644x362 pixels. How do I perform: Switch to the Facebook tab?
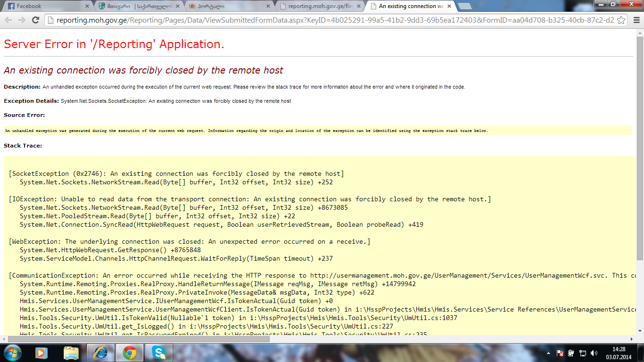click(x=45, y=6)
